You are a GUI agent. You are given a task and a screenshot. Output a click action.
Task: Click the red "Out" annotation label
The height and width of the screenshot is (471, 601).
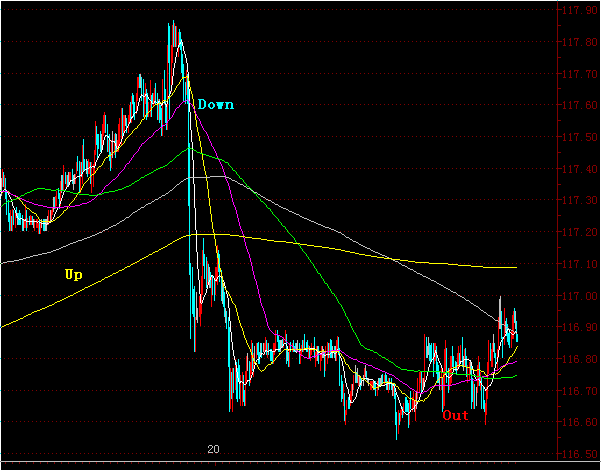pos(455,415)
